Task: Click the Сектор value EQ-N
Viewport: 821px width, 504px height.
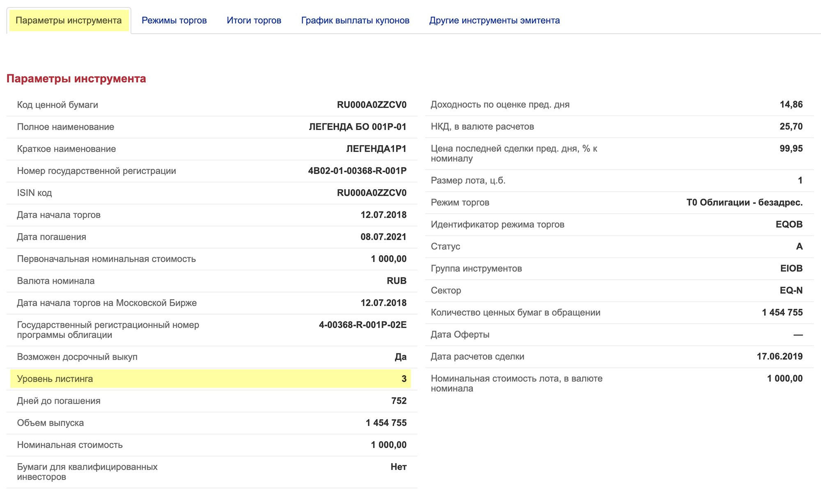Action: tap(791, 291)
